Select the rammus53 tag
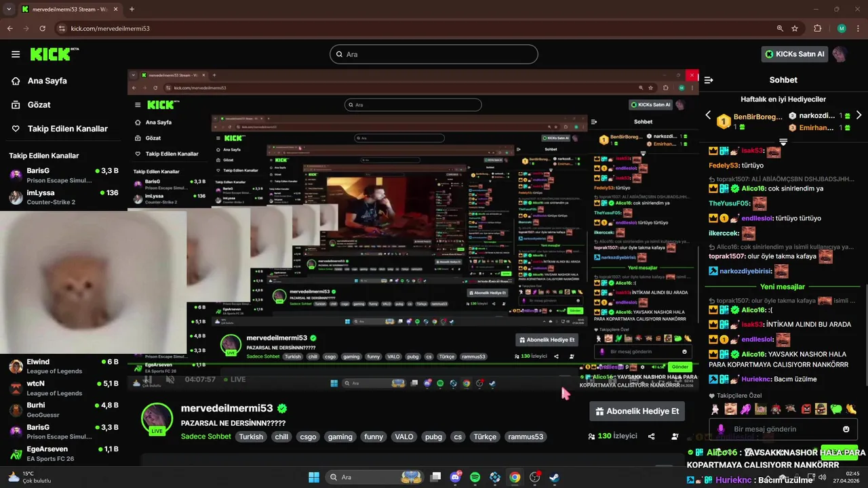 pos(526,436)
